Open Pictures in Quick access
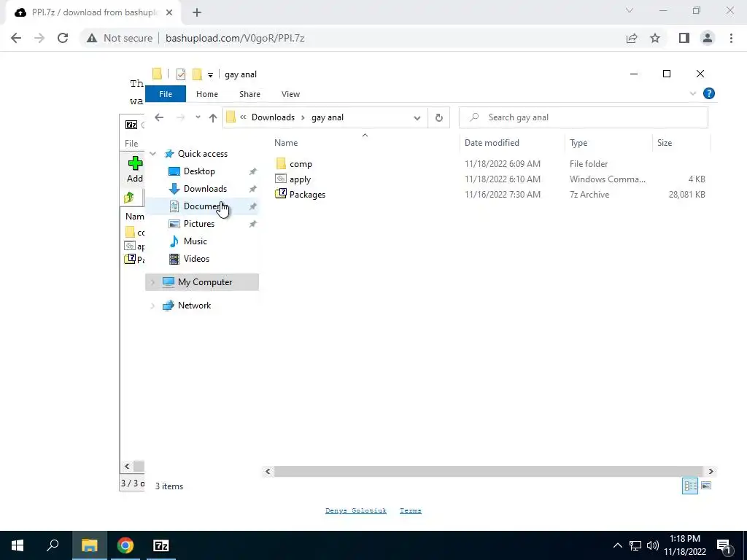The image size is (747, 560). click(x=199, y=223)
